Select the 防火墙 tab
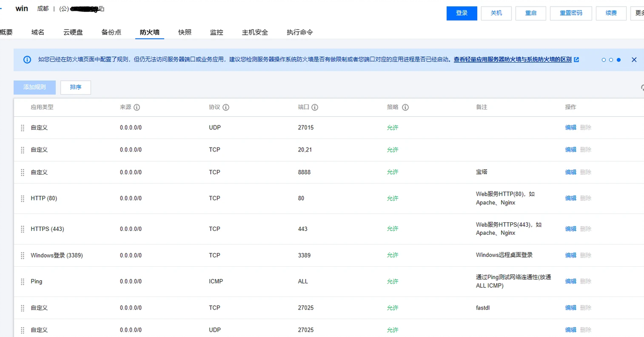 [150, 32]
